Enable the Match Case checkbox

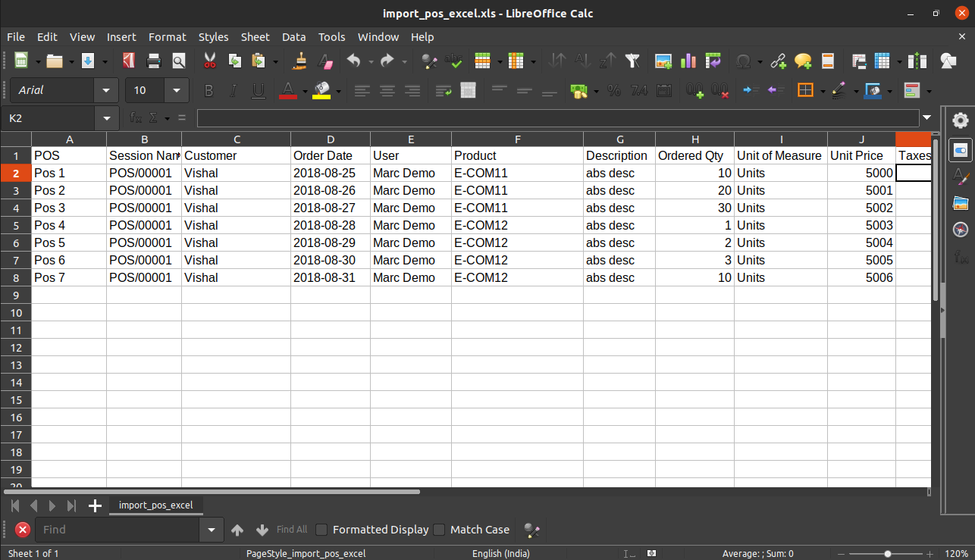[x=439, y=530]
